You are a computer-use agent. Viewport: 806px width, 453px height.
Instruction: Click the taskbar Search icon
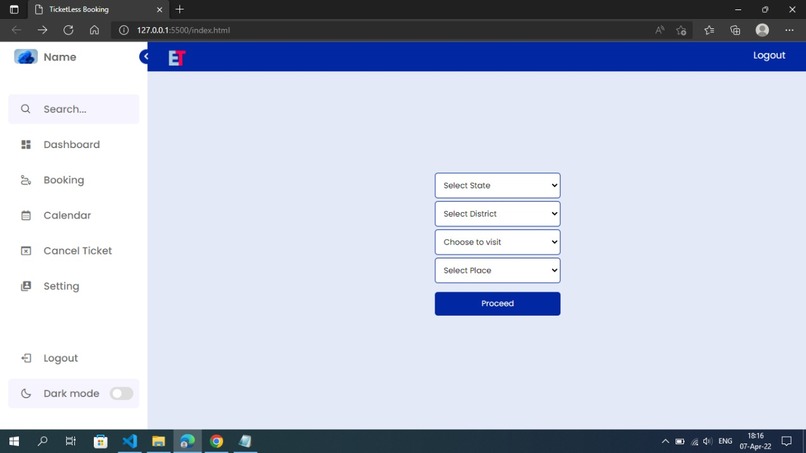(43, 441)
